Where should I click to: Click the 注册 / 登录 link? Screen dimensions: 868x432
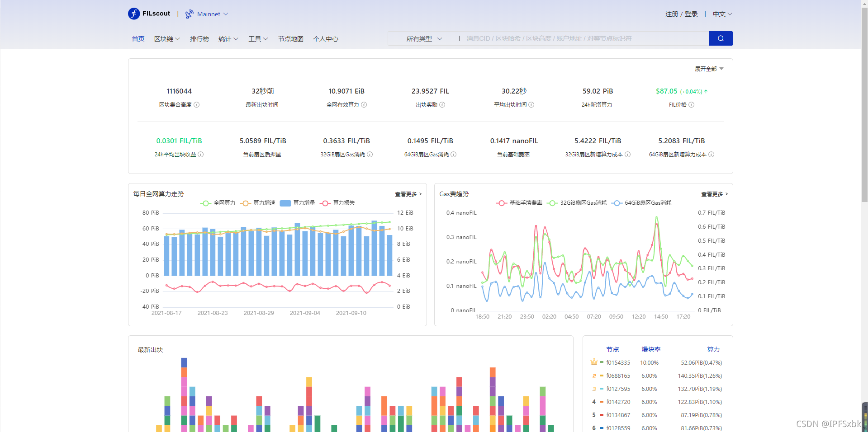682,14
